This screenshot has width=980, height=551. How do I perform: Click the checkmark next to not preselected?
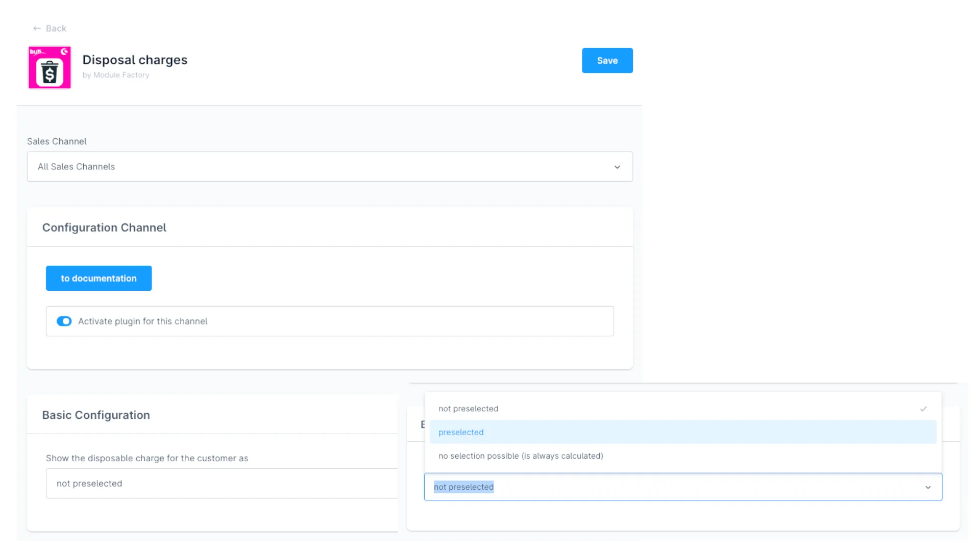923,409
